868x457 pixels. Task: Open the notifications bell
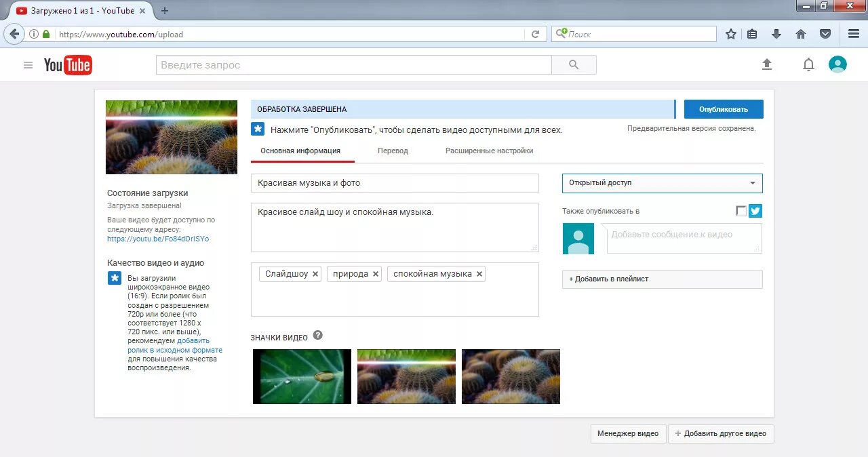[x=808, y=64]
